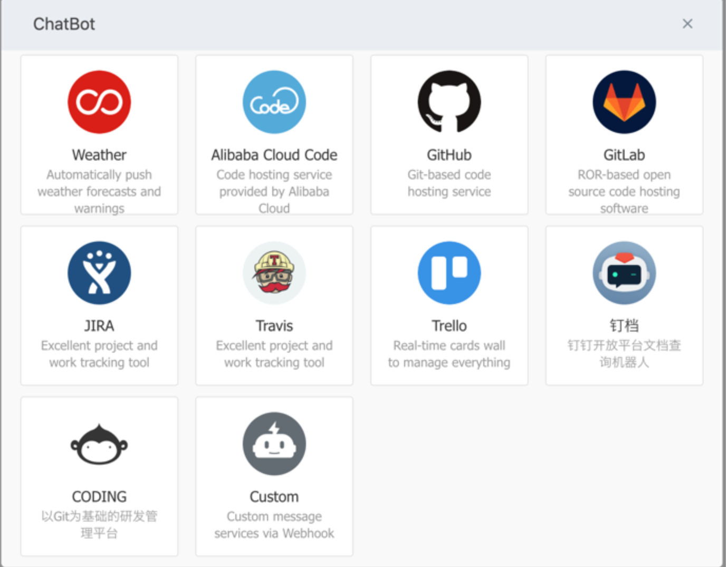Image resolution: width=728 pixels, height=567 pixels.
Task: Click 'Real-time cards wall' description
Action: [449, 354]
